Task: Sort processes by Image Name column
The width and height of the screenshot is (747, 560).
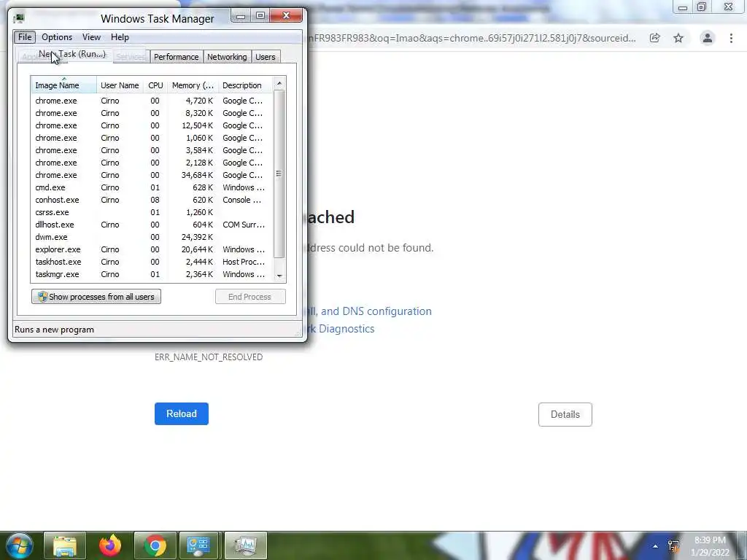Action: pos(63,85)
